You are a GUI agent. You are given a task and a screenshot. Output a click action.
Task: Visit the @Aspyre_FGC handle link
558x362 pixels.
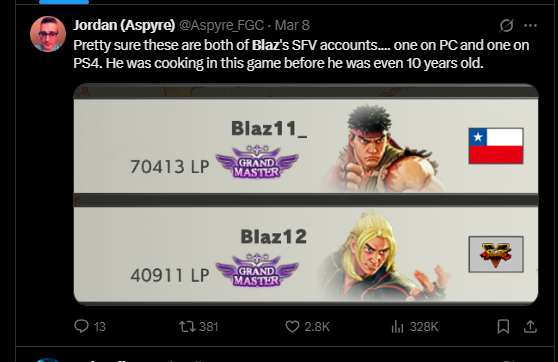point(221,25)
